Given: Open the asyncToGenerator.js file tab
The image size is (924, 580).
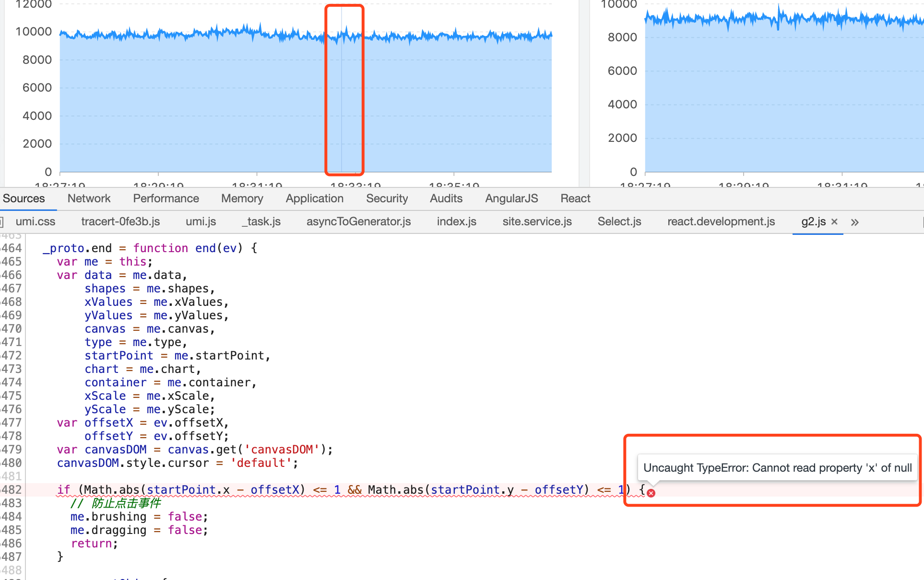Looking at the screenshot, I should click(x=358, y=221).
